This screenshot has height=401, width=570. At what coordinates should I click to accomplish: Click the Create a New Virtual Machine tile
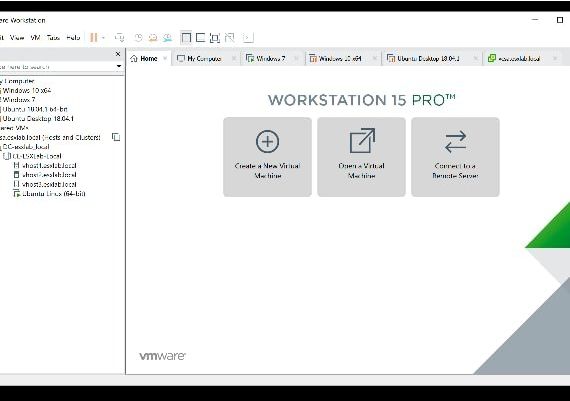268,157
